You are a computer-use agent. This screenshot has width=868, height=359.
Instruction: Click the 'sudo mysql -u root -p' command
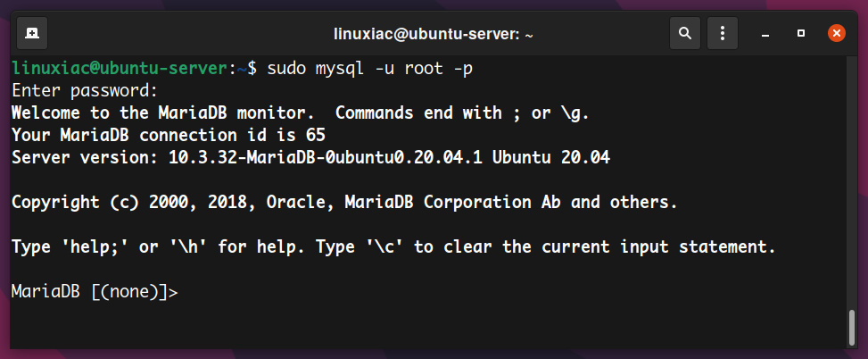(x=370, y=69)
